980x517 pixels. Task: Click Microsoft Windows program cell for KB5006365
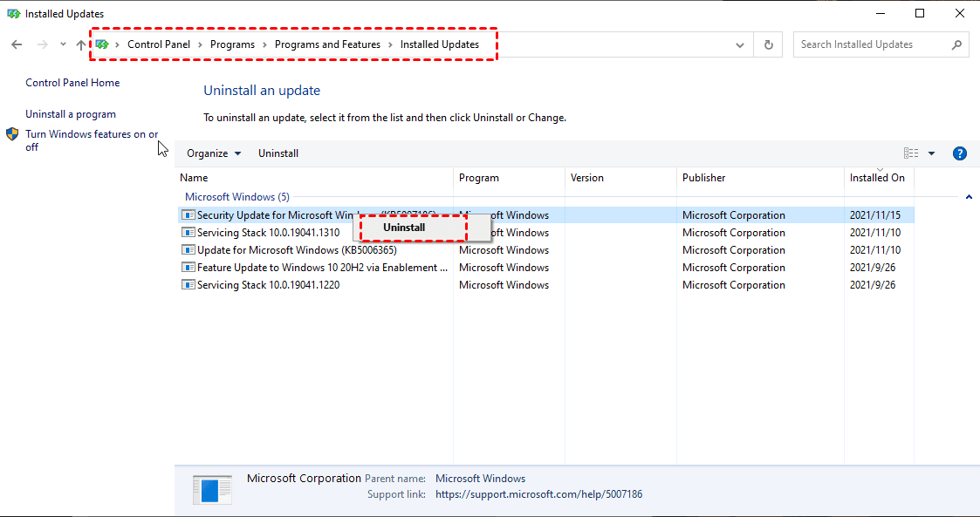tap(504, 249)
